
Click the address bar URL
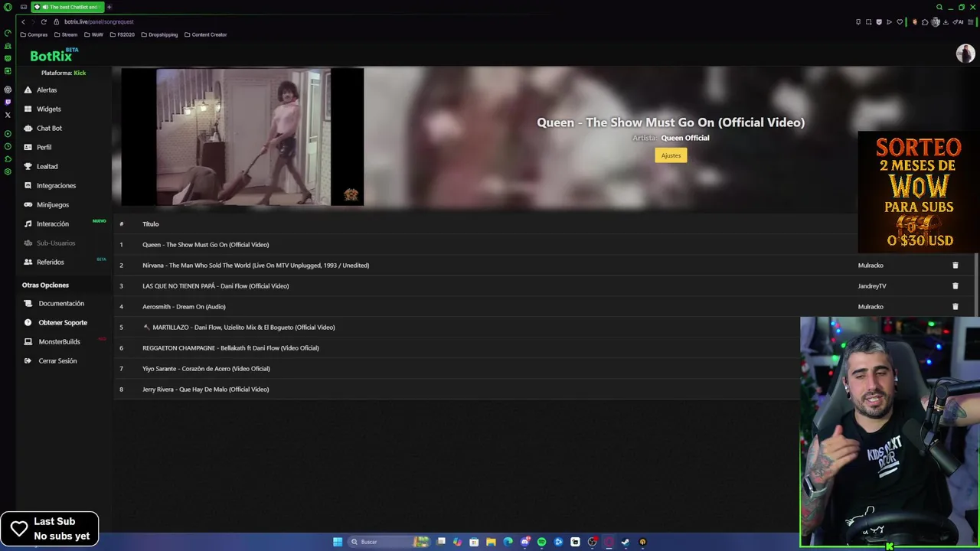coord(100,22)
